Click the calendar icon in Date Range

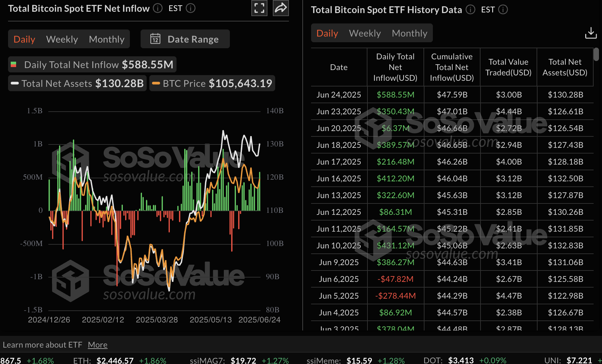(x=155, y=39)
